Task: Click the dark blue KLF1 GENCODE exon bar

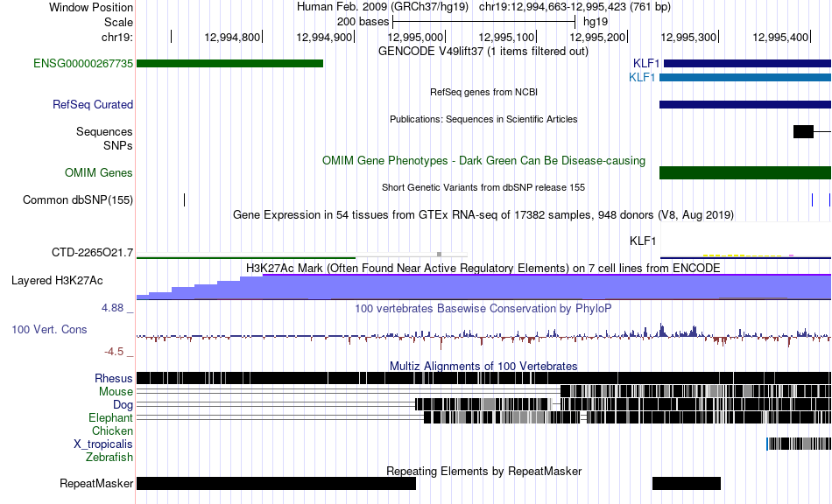Action: pyautogui.click(x=748, y=64)
